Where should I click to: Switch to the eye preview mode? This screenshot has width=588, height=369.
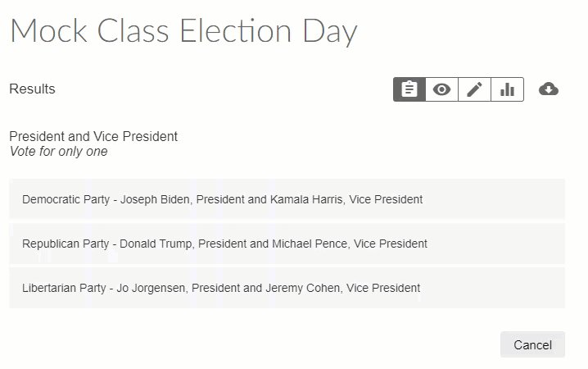tap(441, 89)
